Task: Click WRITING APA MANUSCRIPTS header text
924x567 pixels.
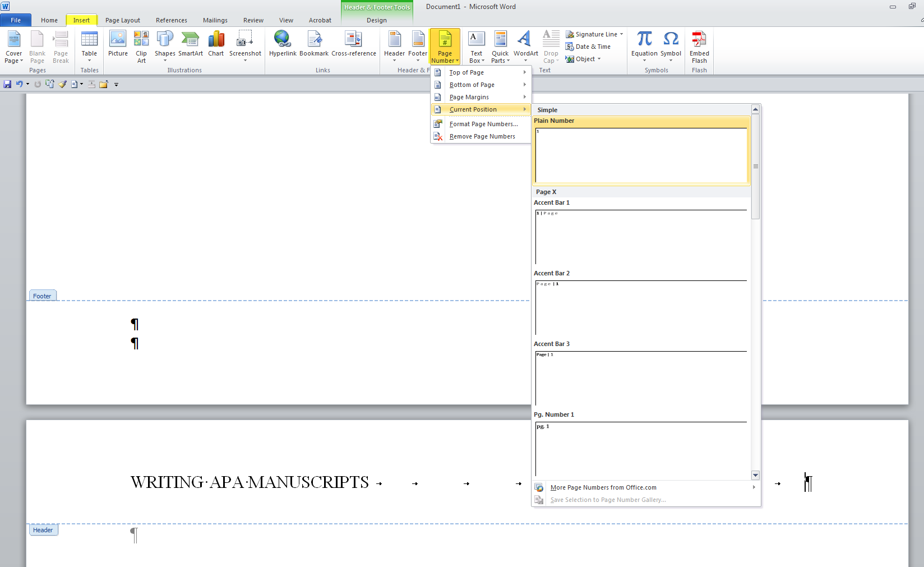Action: pos(250,482)
